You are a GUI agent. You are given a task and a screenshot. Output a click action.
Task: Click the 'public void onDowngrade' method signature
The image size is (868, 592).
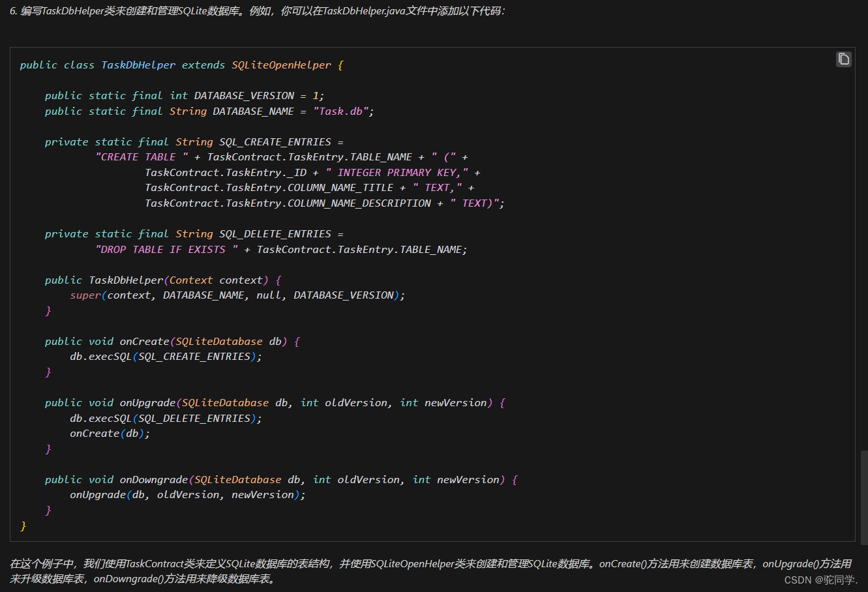[x=281, y=480]
